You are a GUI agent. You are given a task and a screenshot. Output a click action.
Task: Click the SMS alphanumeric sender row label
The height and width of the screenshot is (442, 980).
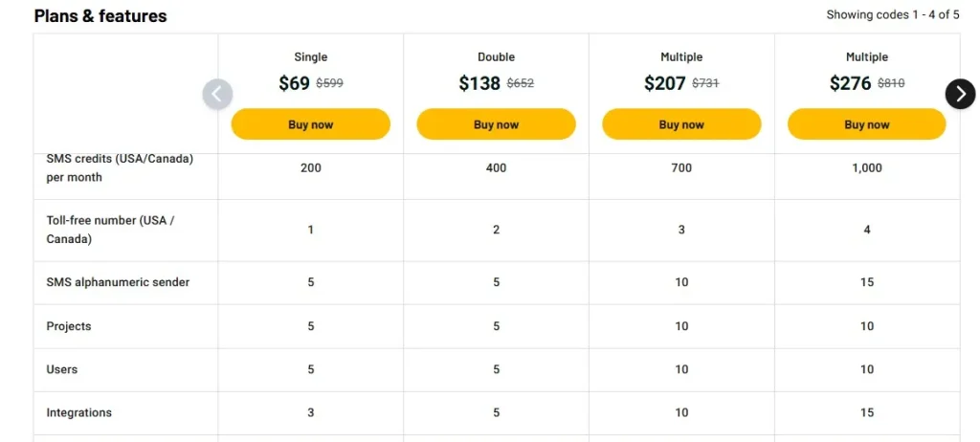[118, 282]
